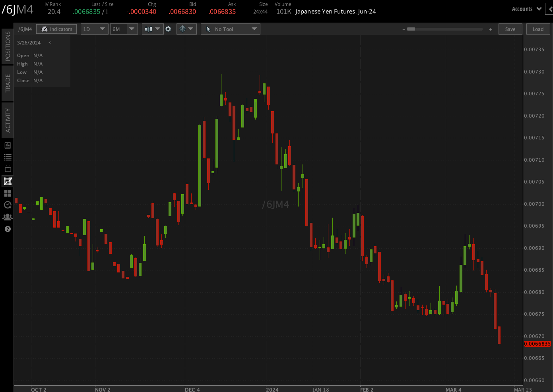
Task: Click the candlestick chart style icon
Action: coord(148,29)
